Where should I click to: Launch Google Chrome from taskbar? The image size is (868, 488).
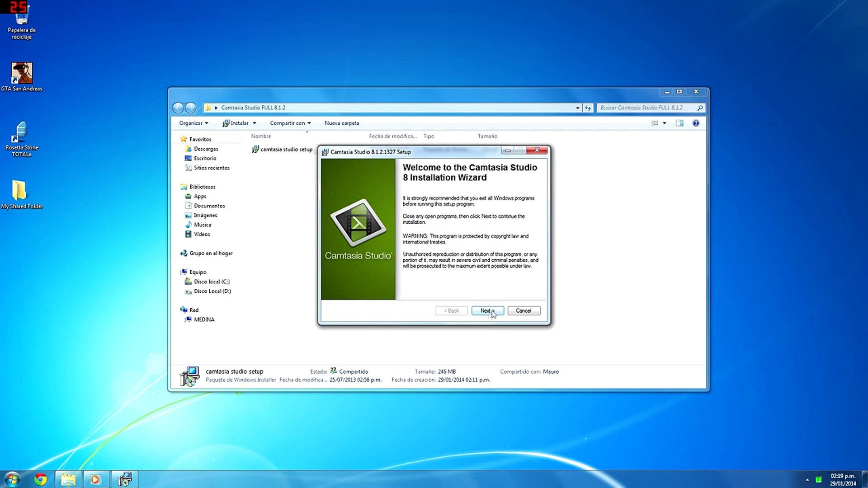[x=40, y=479]
